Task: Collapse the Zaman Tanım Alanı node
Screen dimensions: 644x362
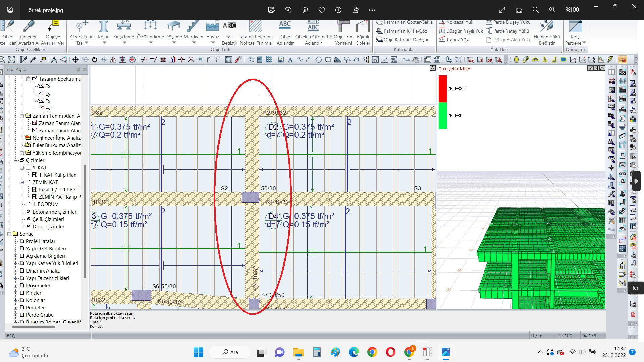Action: click(x=22, y=116)
